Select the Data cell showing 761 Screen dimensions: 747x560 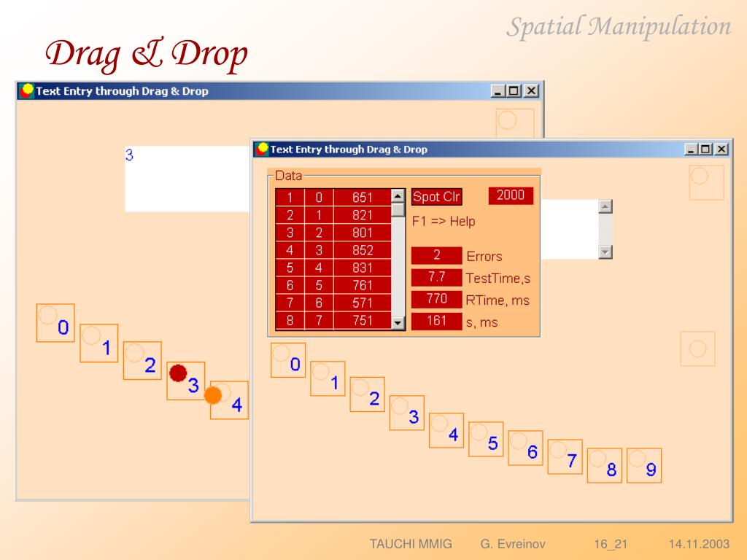click(363, 286)
